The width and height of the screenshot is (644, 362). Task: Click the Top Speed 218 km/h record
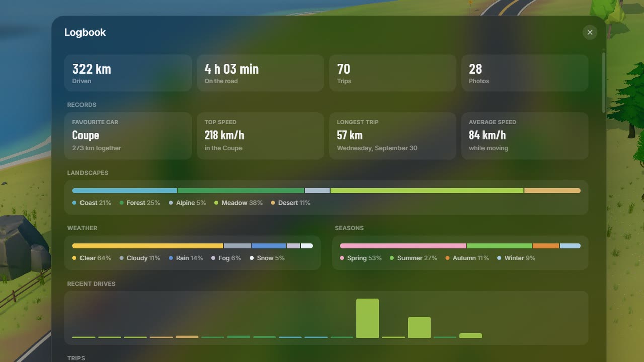point(260,136)
